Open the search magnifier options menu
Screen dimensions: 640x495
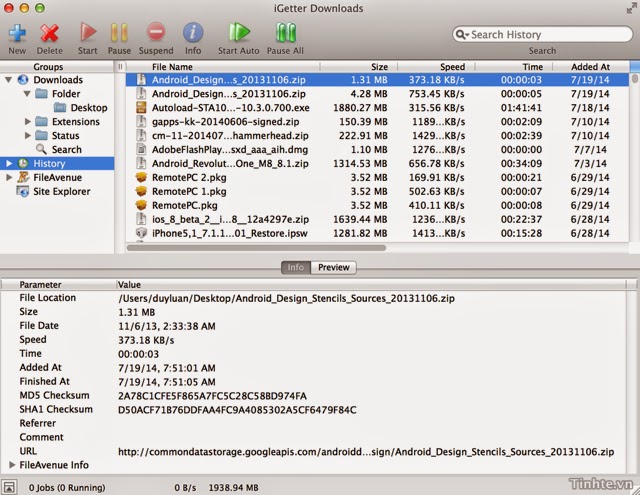462,34
